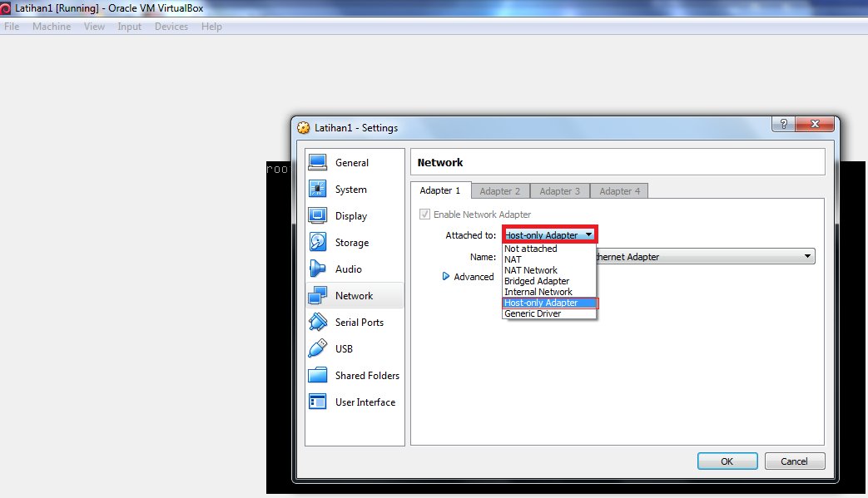Open the File menu
The width and height of the screenshot is (868, 498).
coord(12,27)
